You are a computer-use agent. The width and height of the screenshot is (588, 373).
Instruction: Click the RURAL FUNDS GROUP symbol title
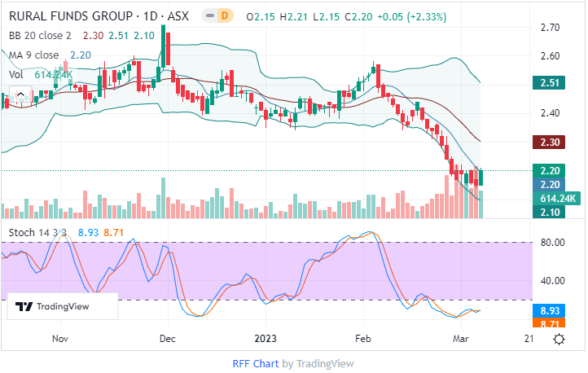coord(68,16)
